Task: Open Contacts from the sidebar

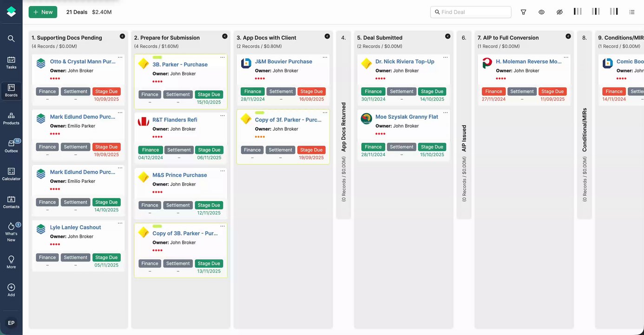Action: (11, 202)
